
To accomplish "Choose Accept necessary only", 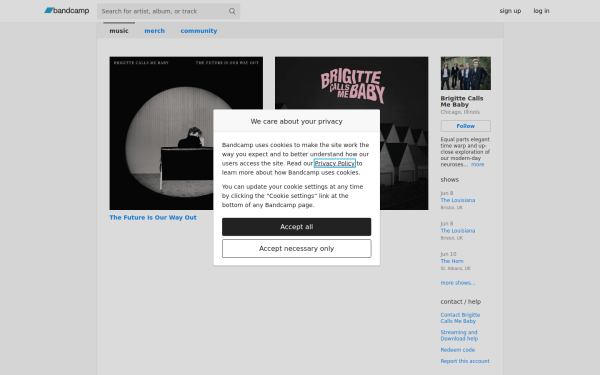I will (296, 249).
